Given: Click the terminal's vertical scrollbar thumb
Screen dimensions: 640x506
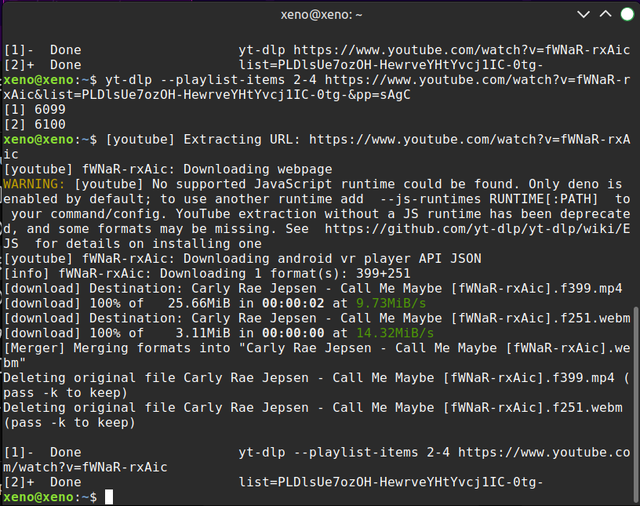Looking at the screenshot, I should point(636,404).
